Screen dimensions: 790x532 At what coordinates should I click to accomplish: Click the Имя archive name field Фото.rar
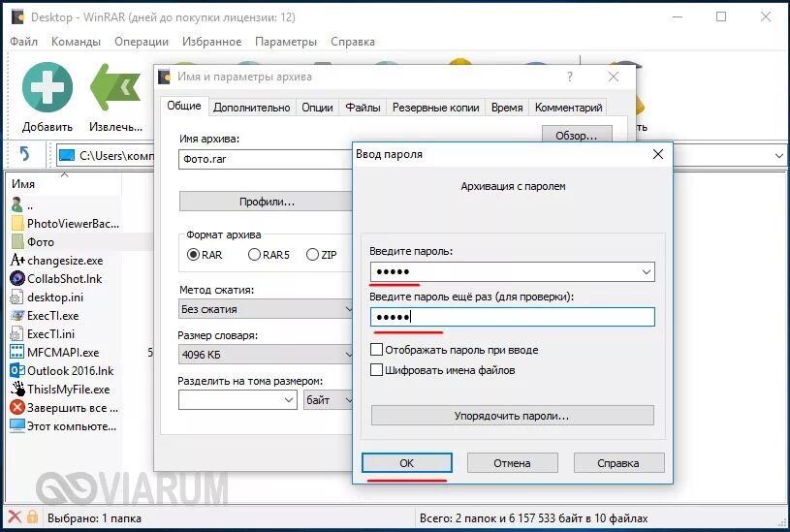click(266, 159)
